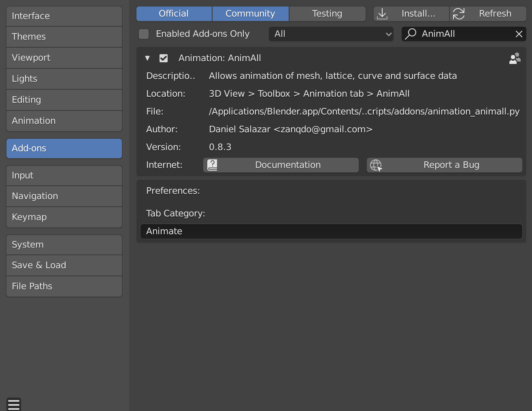The image size is (532, 411).
Task: Click Report a Bug button
Action: tap(445, 165)
